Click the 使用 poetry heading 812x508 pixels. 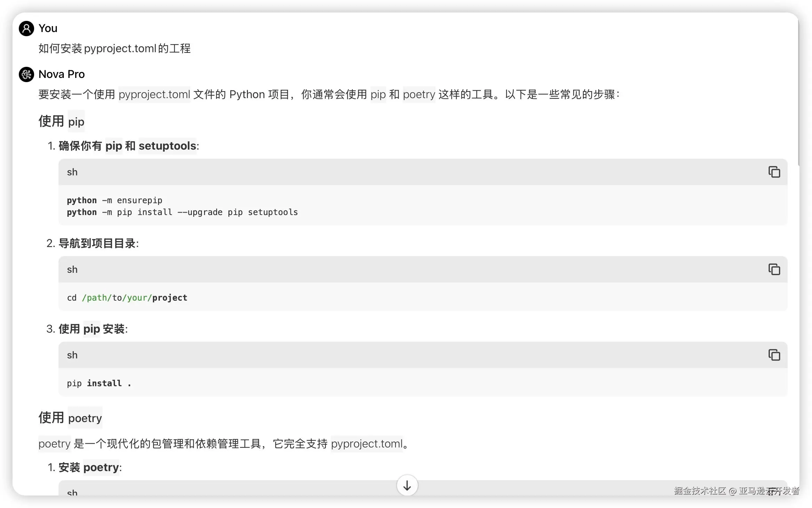(70, 418)
